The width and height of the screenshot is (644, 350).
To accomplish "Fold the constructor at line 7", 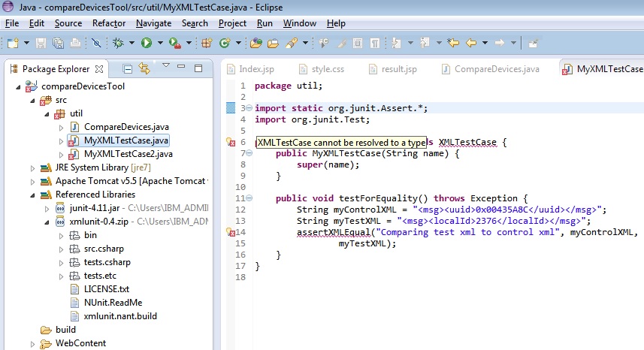I will pos(249,153).
